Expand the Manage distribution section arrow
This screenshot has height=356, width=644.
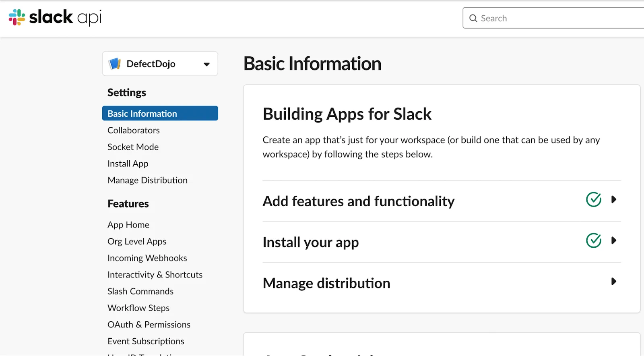613,281
